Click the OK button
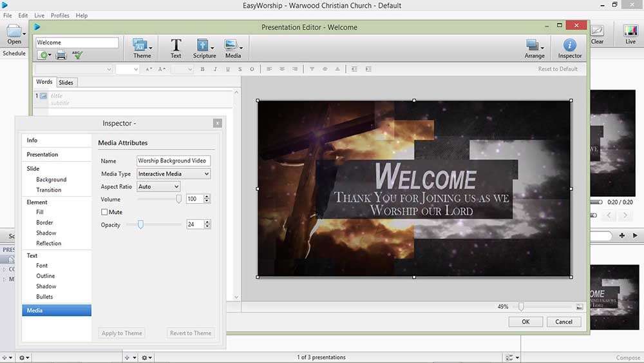Viewport: 644px width, 363px height. 526,322
